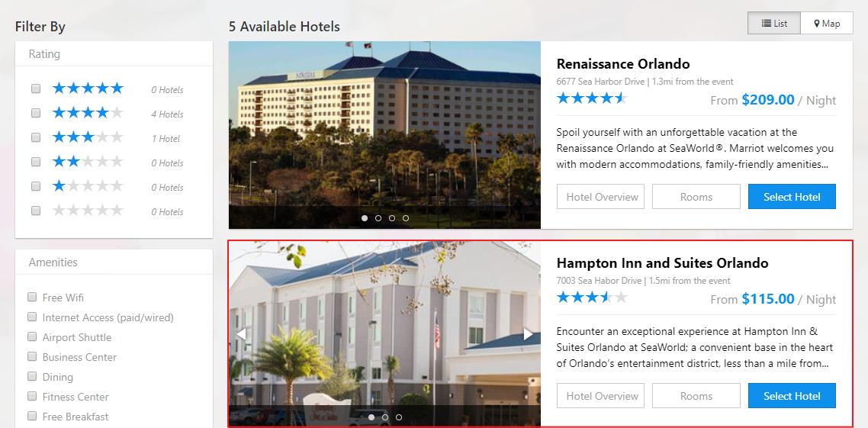Check the five-star rating filter
This screenshot has width=868, height=428.
(x=36, y=88)
